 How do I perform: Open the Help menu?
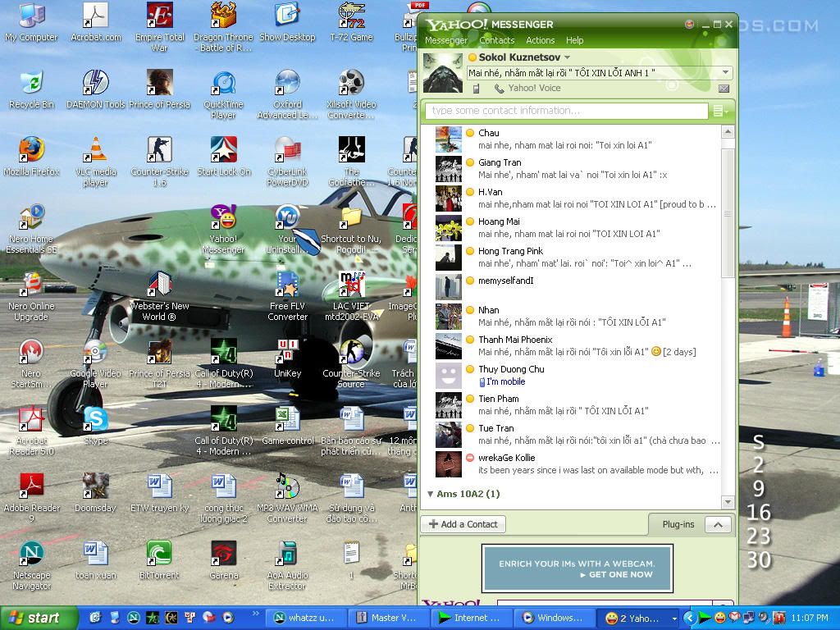click(574, 40)
